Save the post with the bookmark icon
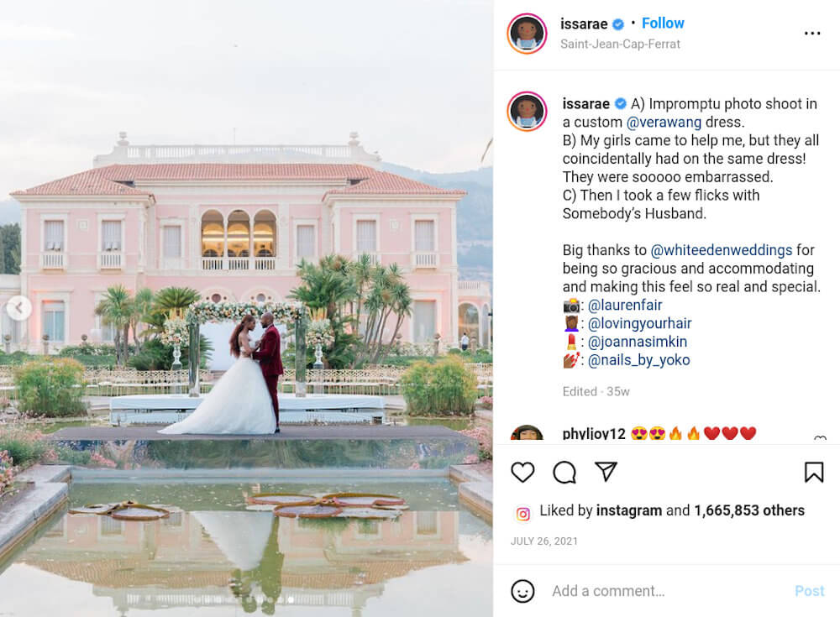This screenshot has height=617, width=840. pyautogui.click(x=814, y=473)
